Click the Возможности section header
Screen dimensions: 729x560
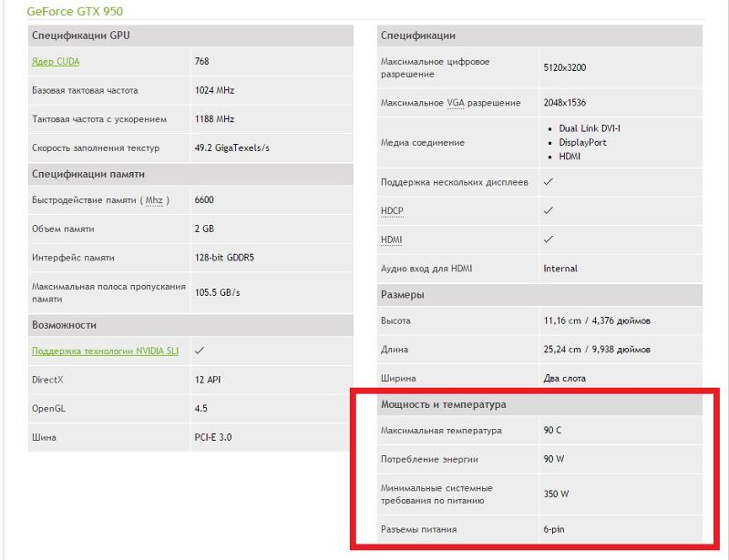(x=190, y=325)
